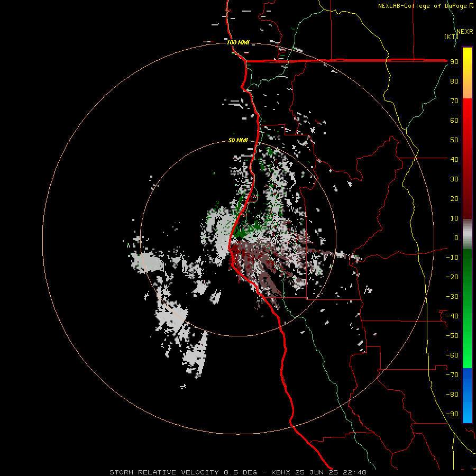The width and height of the screenshot is (476, 476).
Task: Click the positive "50" value on velocity scale
Action: point(454,140)
